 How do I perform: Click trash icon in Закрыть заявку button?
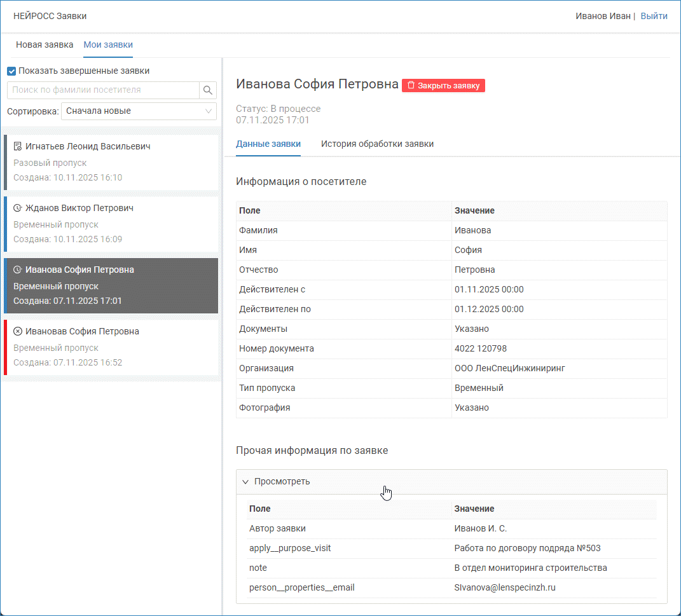coord(411,85)
